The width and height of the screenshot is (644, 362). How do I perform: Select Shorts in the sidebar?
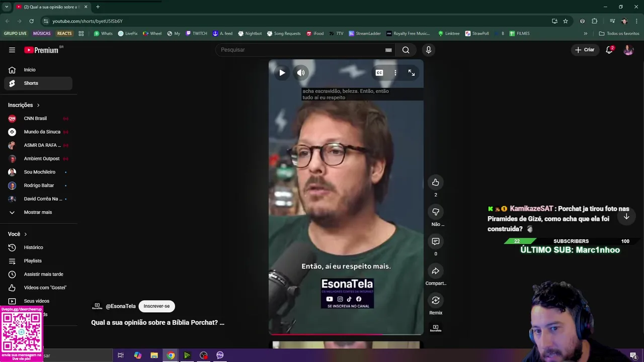tap(38, 83)
